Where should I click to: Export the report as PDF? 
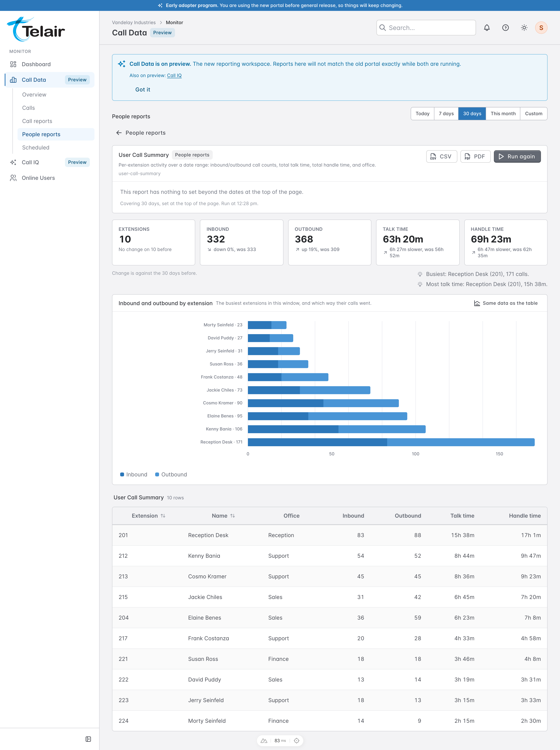475,157
